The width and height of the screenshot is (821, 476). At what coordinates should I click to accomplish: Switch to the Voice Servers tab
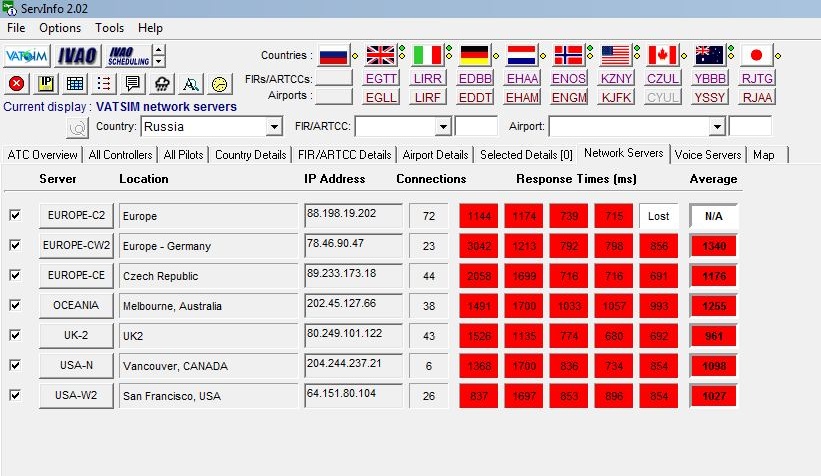tap(708, 154)
